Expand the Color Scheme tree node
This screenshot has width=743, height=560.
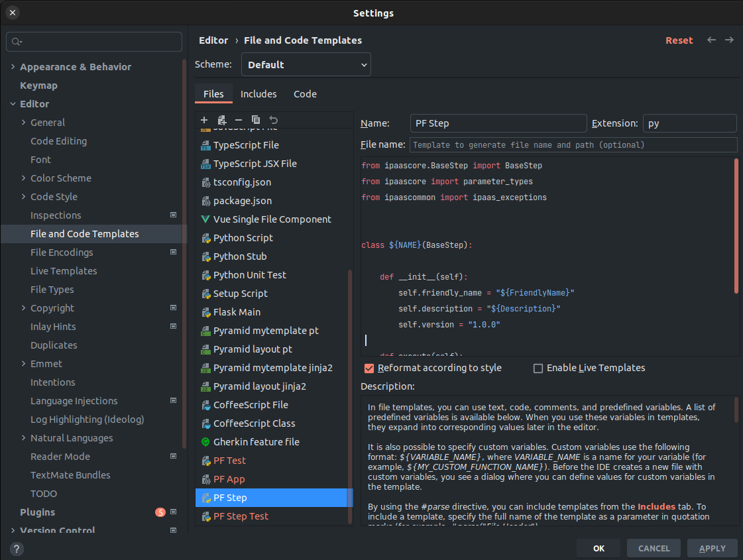[23, 178]
